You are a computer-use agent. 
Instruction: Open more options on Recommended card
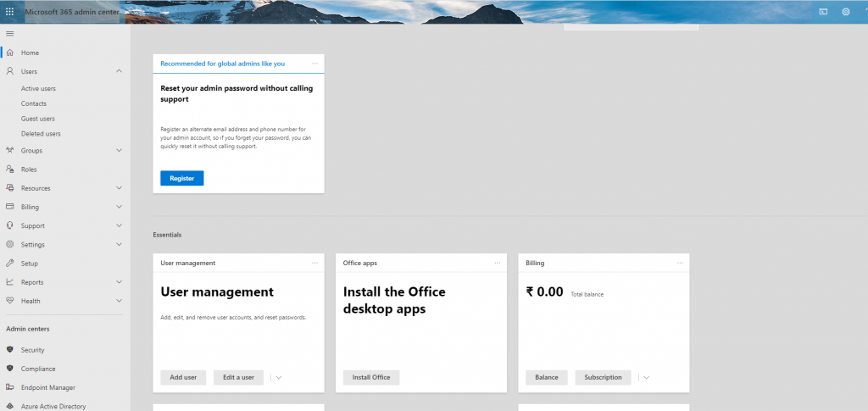pyautogui.click(x=315, y=64)
